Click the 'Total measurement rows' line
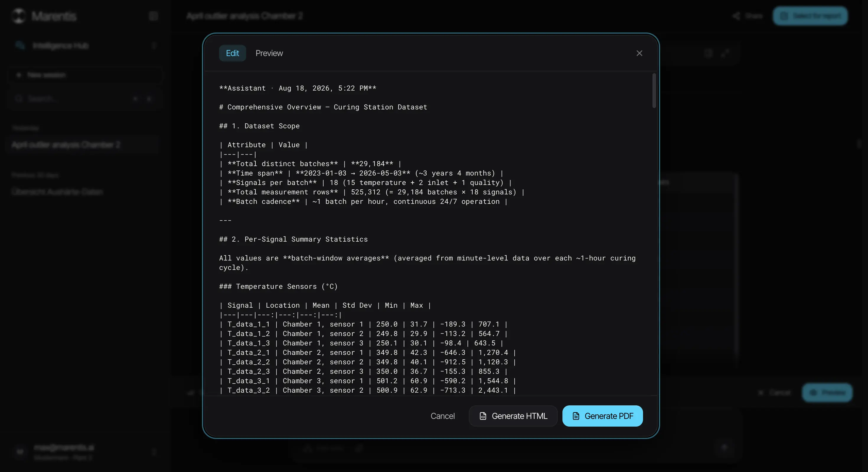 pos(372,192)
